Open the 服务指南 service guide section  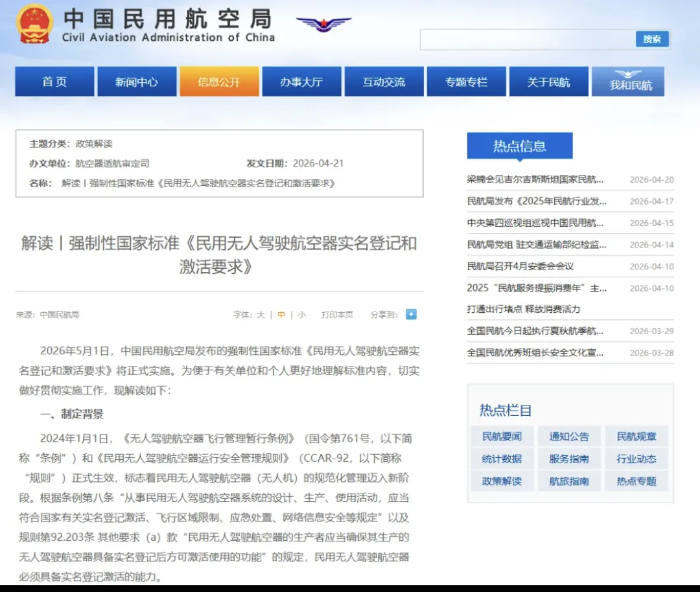(568, 460)
